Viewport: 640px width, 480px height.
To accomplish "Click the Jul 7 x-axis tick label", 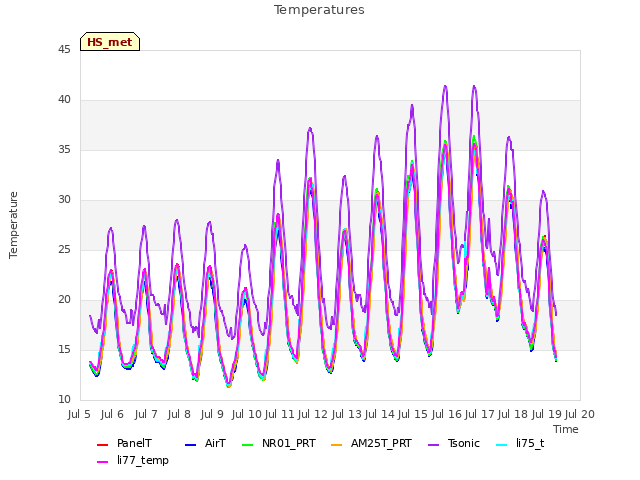I will pyautogui.click(x=146, y=414).
